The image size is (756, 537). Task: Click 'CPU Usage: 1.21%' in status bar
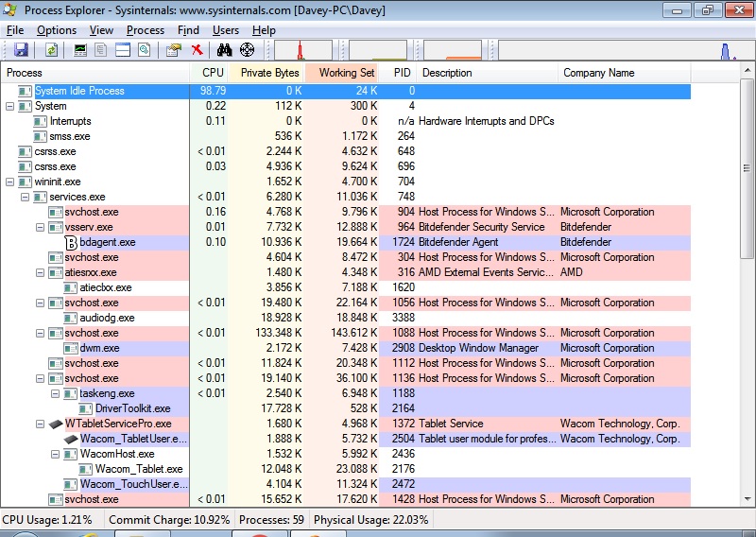(47, 520)
